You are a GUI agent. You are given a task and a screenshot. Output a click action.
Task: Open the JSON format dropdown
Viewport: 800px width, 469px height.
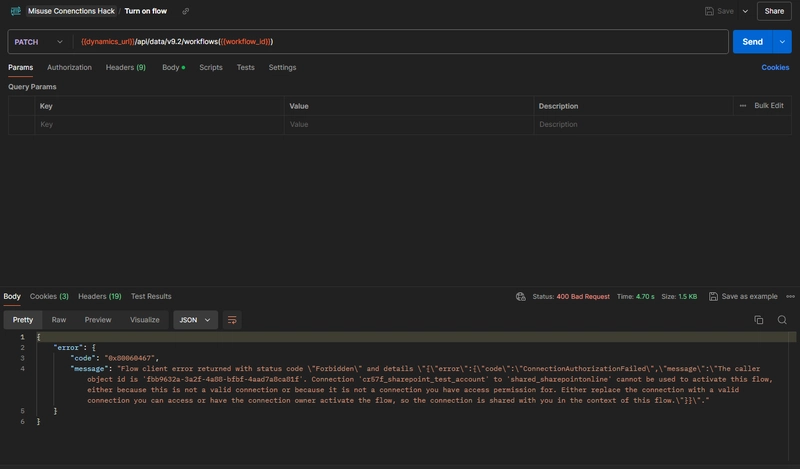pos(195,320)
